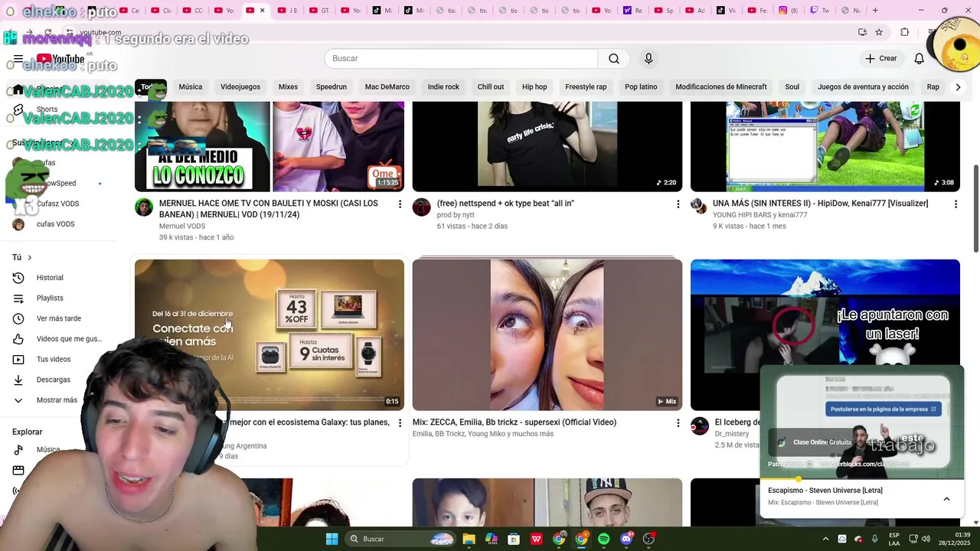Open Ver más tarde in sidebar
This screenshot has height=551, width=980.
[58, 318]
